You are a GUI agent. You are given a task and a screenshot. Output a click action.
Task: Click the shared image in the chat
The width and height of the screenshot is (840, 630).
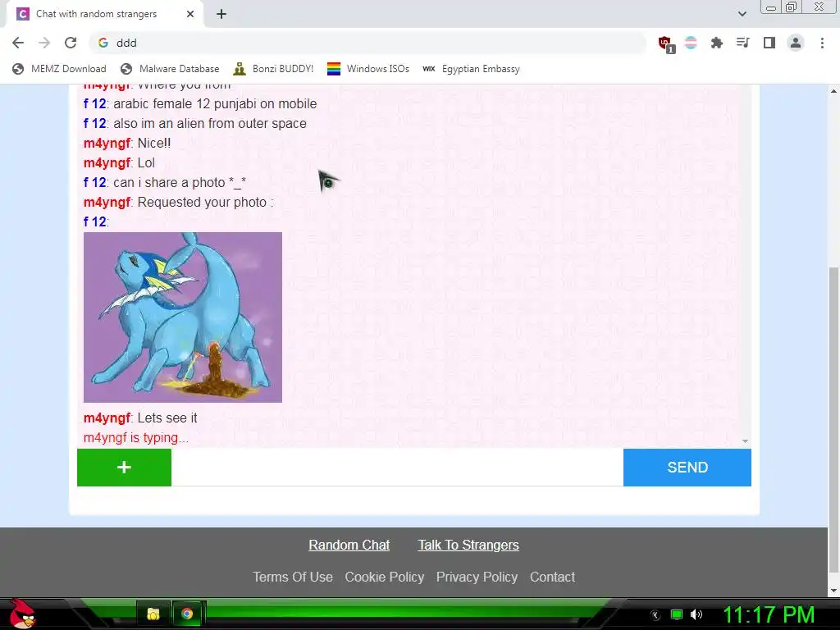point(183,317)
